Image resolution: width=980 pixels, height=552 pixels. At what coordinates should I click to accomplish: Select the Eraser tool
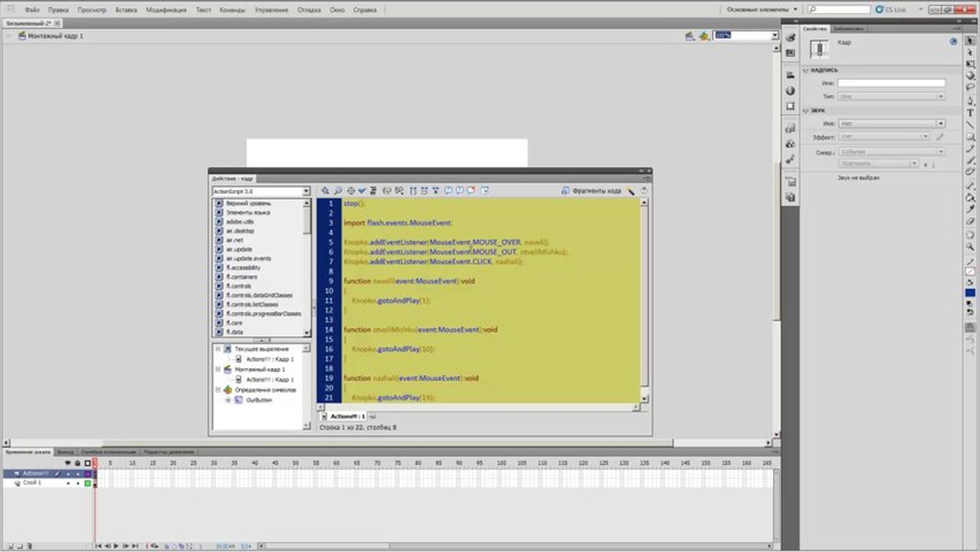click(970, 221)
